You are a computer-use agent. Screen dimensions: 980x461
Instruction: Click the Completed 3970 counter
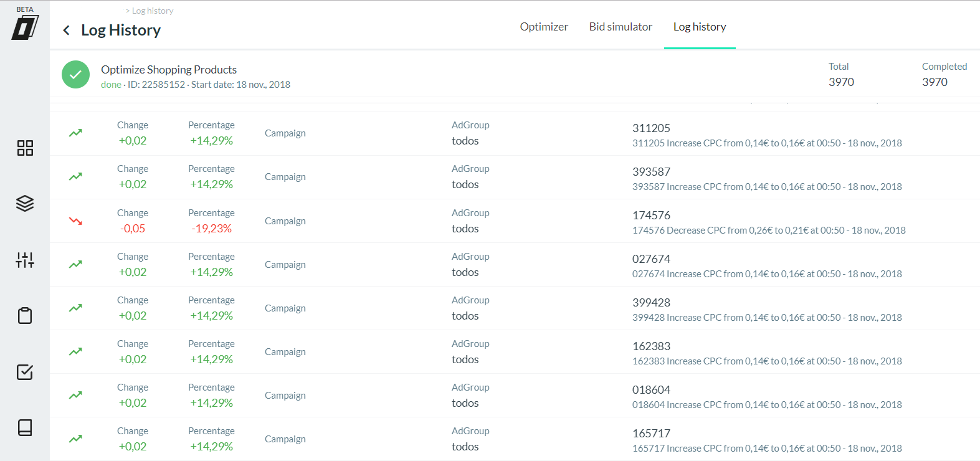point(944,75)
